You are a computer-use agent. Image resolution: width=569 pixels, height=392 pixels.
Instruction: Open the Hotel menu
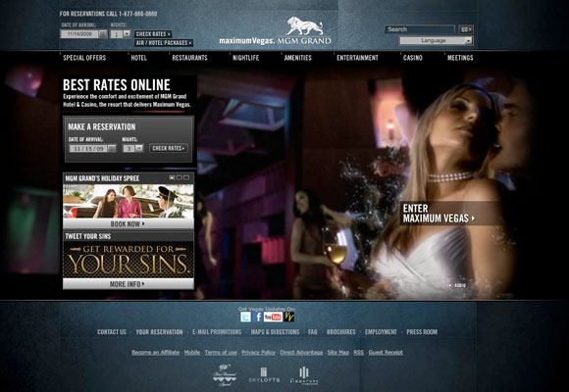139,58
